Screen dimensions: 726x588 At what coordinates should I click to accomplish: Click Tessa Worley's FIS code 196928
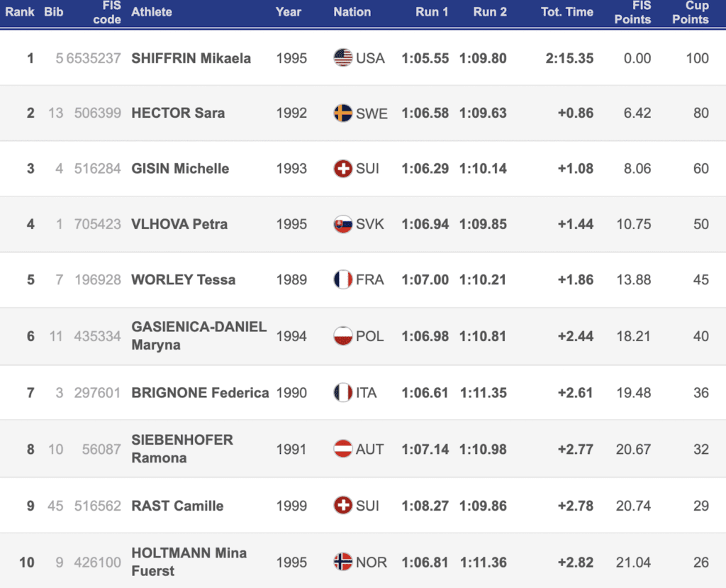[x=98, y=279]
